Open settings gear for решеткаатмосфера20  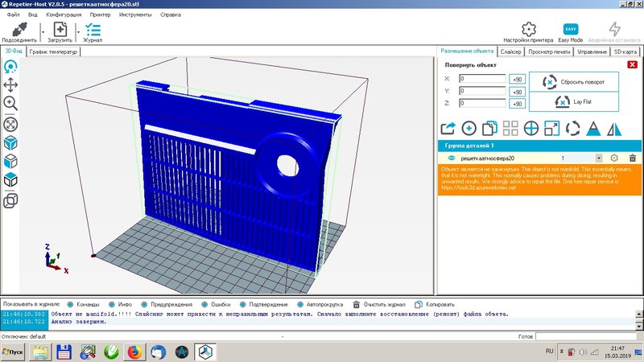point(614,158)
